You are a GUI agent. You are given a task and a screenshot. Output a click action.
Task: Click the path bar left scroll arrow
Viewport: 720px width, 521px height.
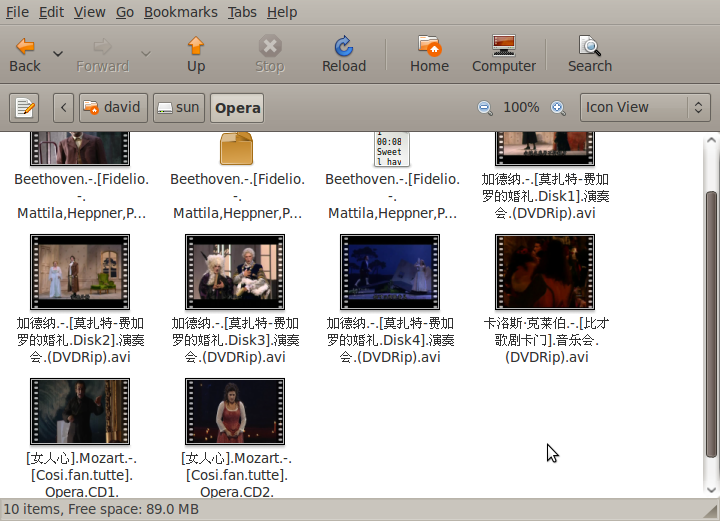pos(63,108)
